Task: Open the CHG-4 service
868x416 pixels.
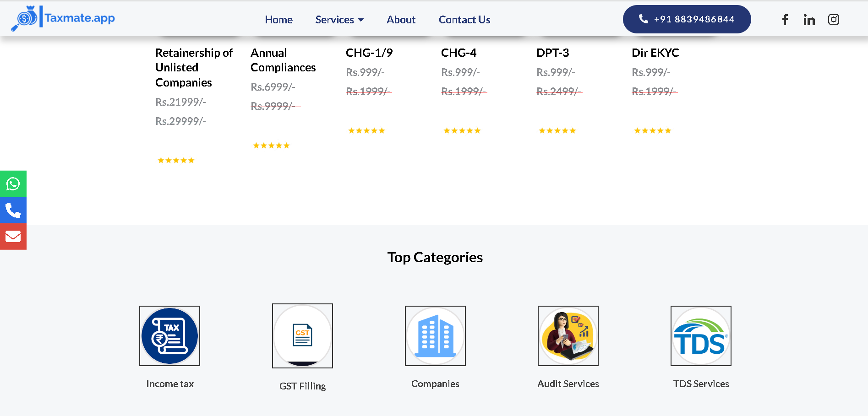Action: (x=459, y=53)
